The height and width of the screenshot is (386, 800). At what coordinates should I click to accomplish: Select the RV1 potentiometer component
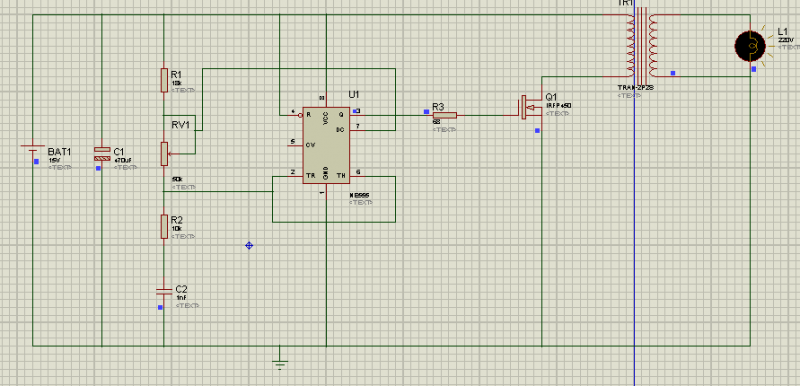click(x=164, y=153)
